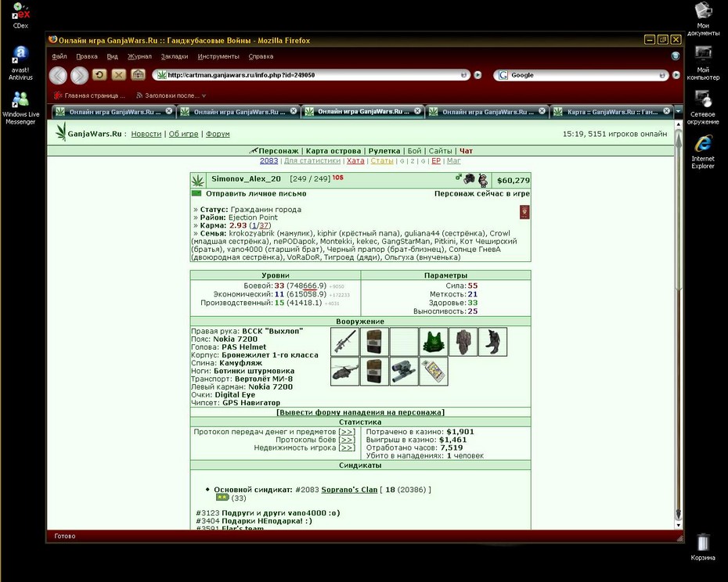The height and width of the screenshot is (582, 728).
Task: Click the page vertical scrollbar thumb
Action: [679, 211]
